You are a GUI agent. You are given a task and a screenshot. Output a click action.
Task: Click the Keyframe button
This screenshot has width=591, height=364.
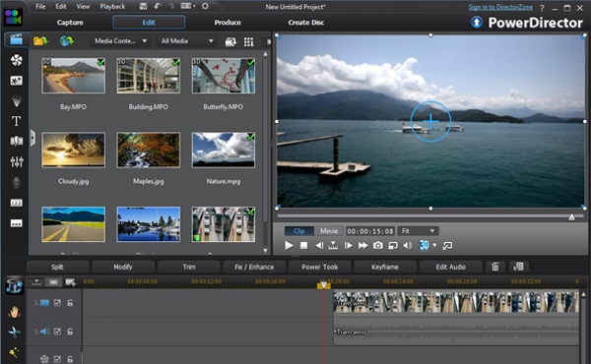385,267
